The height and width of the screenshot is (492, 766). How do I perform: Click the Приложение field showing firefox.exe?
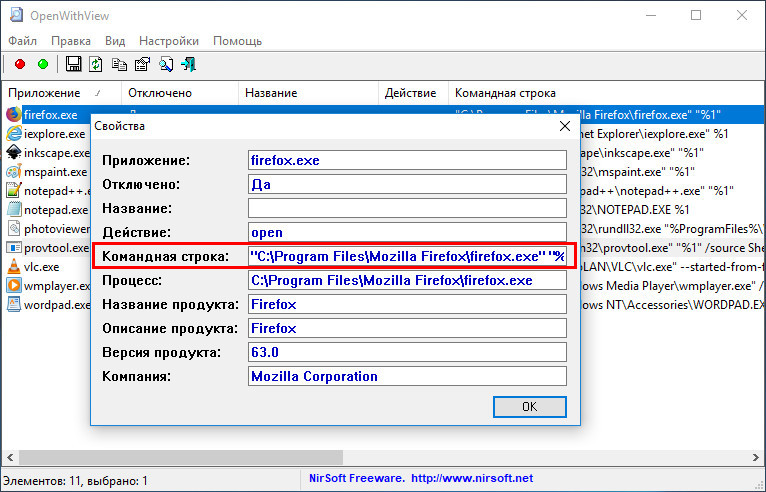coord(407,160)
